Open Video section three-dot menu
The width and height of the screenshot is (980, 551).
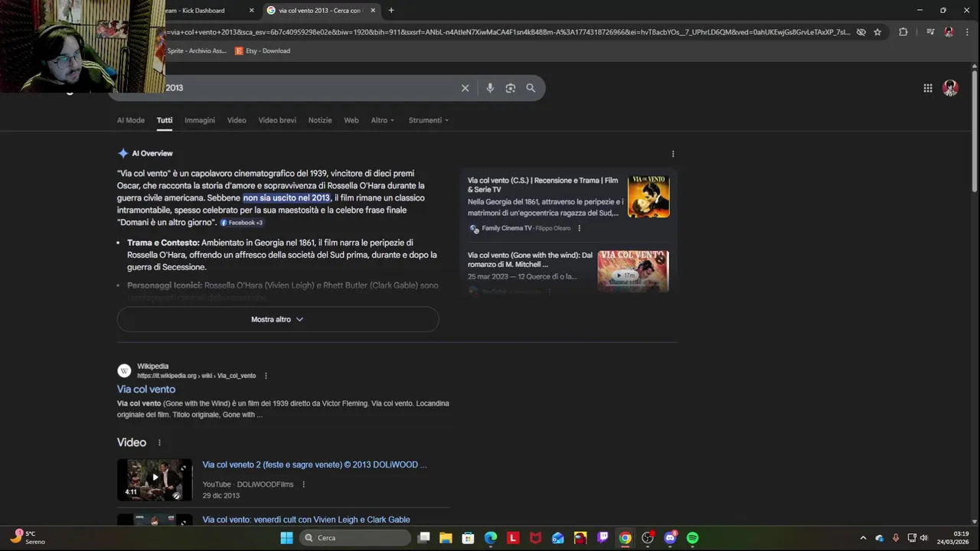pyautogui.click(x=159, y=443)
